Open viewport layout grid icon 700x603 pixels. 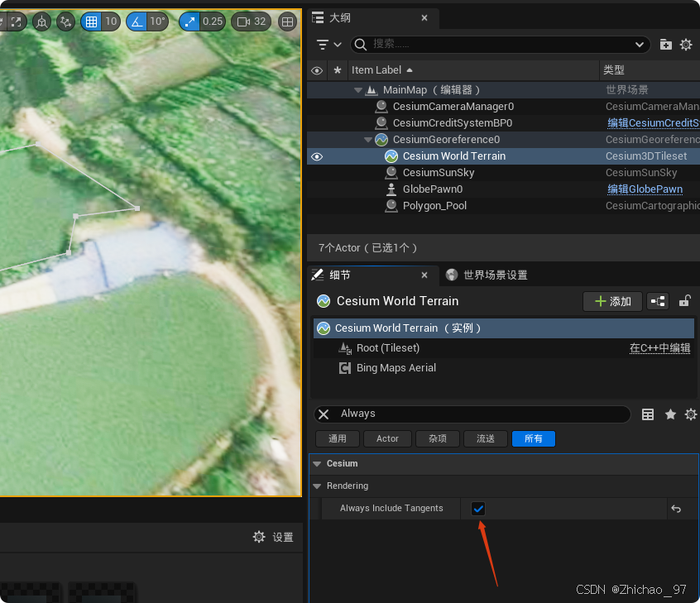[287, 22]
